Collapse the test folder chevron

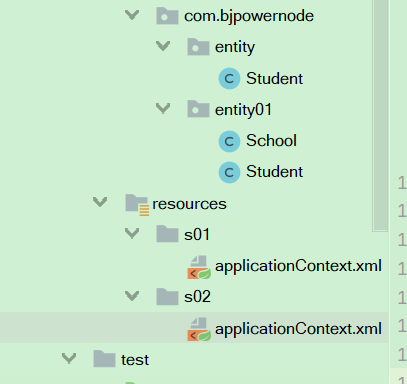(x=69, y=358)
